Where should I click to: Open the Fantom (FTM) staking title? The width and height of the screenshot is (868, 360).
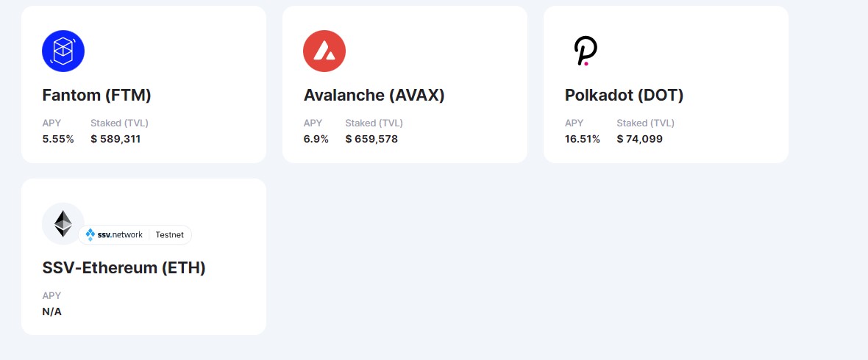click(97, 95)
